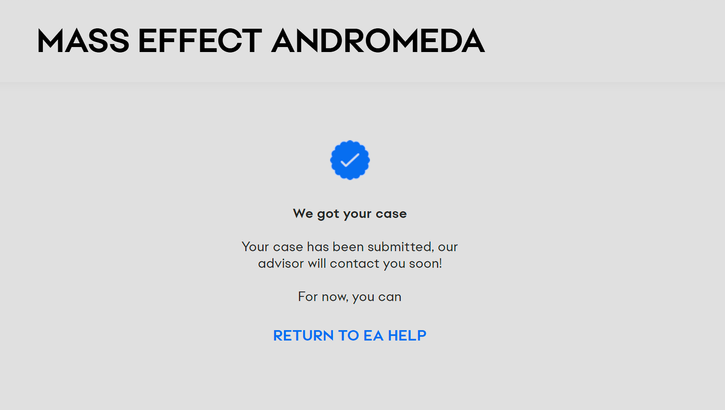Click the "advisor will contact you soon!" line

point(350,264)
